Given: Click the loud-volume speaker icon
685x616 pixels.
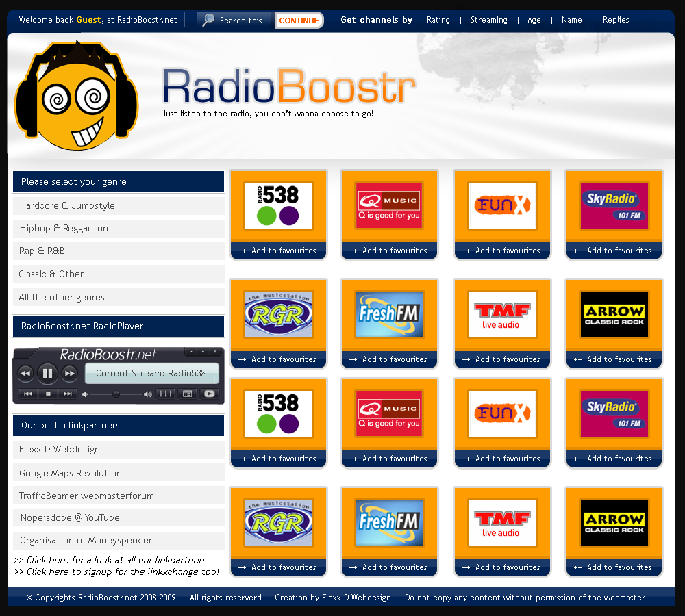Looking at the screenshot, I should 148,394.
